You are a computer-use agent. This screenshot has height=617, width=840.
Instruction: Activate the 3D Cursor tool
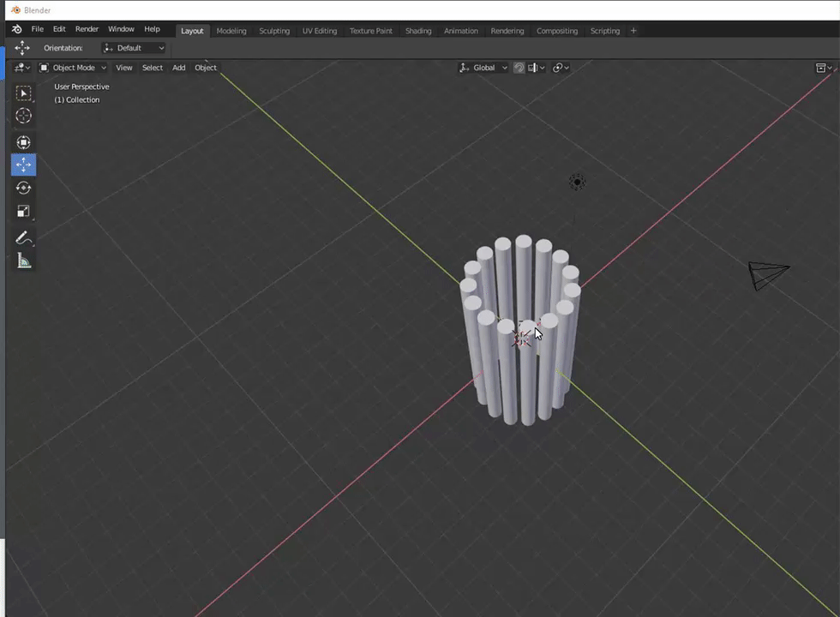click(x=23, y=116)
